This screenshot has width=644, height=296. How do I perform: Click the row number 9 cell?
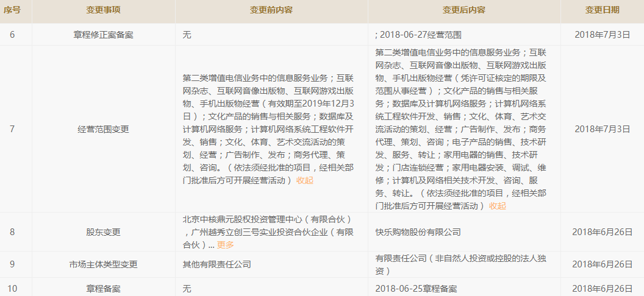12,264
